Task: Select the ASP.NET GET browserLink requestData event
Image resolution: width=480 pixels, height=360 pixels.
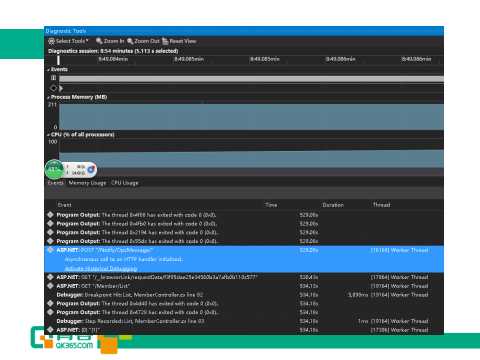Action: 244,277
